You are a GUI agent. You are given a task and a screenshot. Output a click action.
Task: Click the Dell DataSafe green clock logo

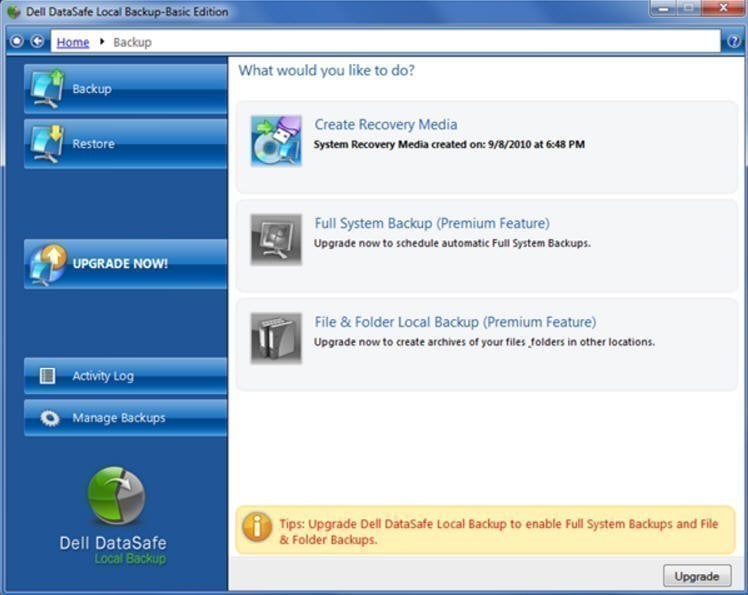click(x=116, y=495)
